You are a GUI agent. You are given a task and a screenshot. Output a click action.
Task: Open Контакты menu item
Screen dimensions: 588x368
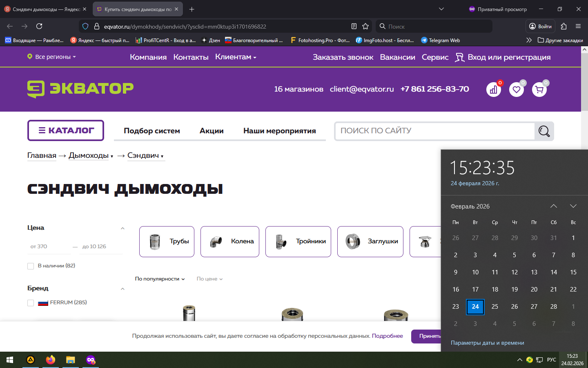tap(191, 57)
